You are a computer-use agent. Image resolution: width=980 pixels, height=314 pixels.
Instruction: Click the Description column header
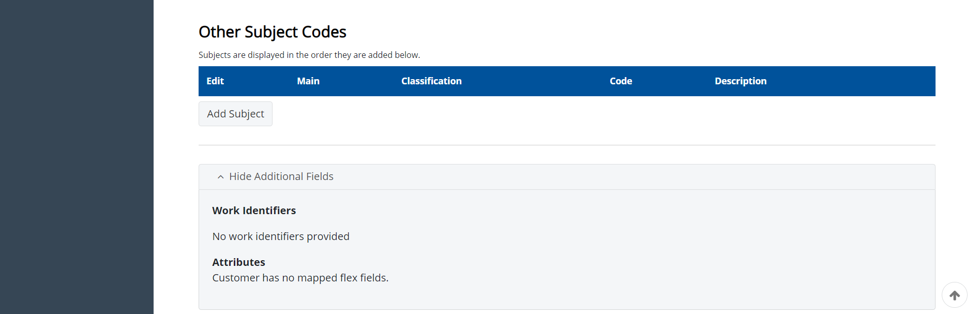[x=741, y=81]
